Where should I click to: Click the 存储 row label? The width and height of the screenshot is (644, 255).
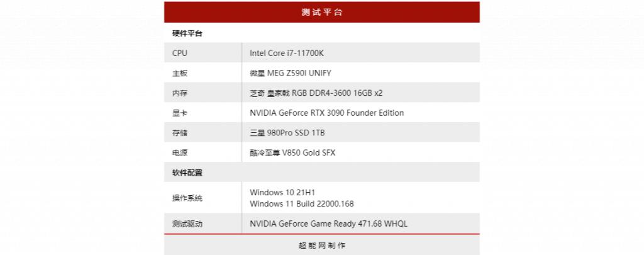pos(179,133)
